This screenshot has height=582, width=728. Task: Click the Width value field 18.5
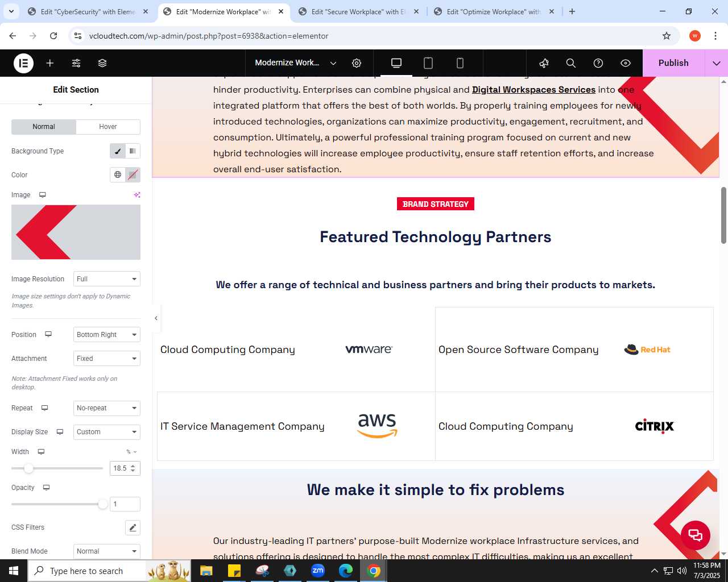point(125,468)
